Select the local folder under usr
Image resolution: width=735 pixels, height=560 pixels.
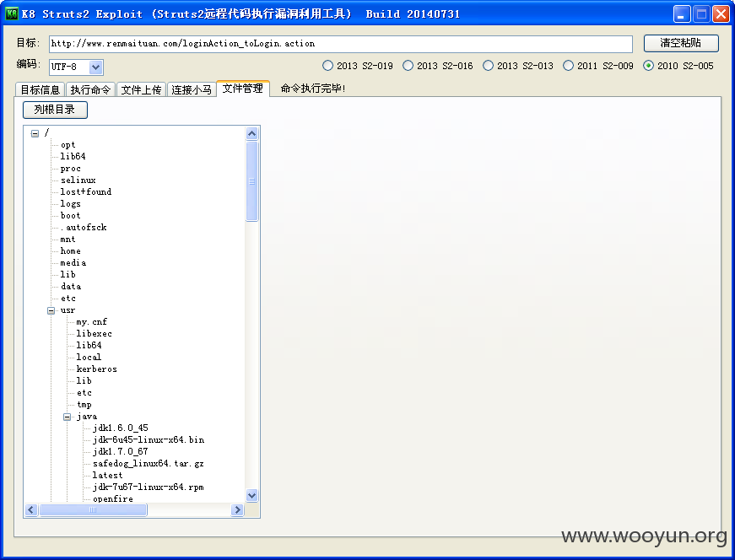(x=89, y=357)
